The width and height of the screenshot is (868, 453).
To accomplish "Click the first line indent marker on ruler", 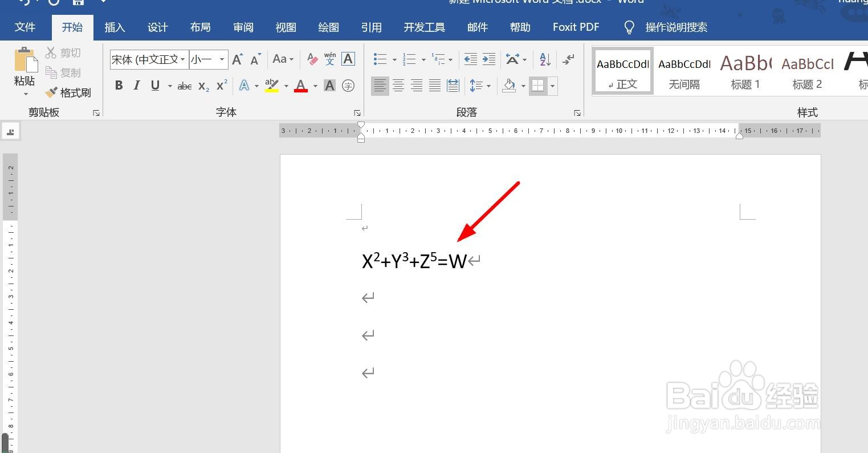I will click(x=361, y=126).
